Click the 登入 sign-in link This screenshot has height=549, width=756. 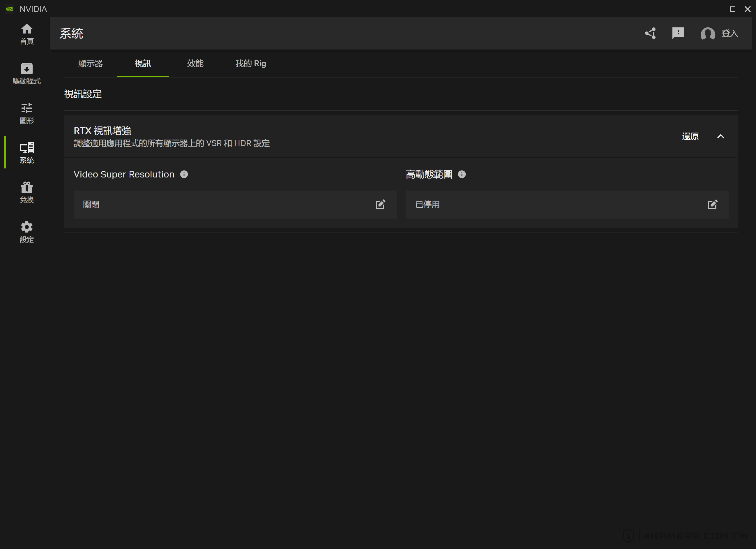click(x=730, y=33)
